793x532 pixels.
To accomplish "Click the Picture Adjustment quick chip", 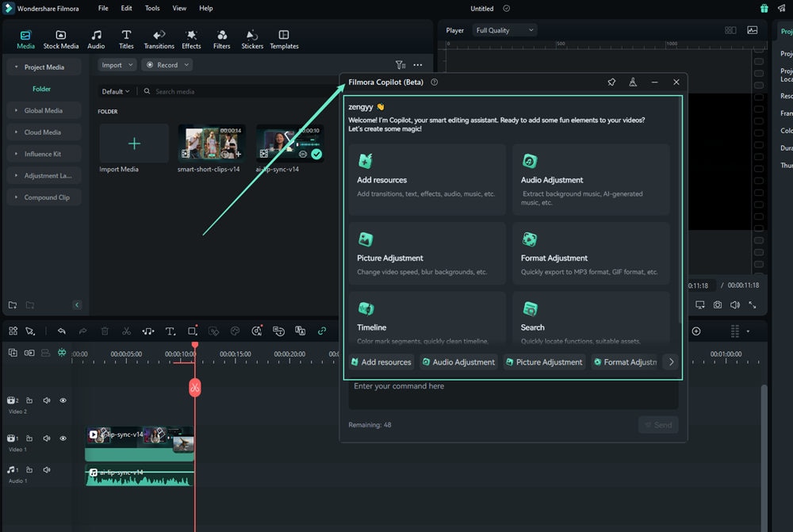I will pyautogui.click(x=544, y=362).
